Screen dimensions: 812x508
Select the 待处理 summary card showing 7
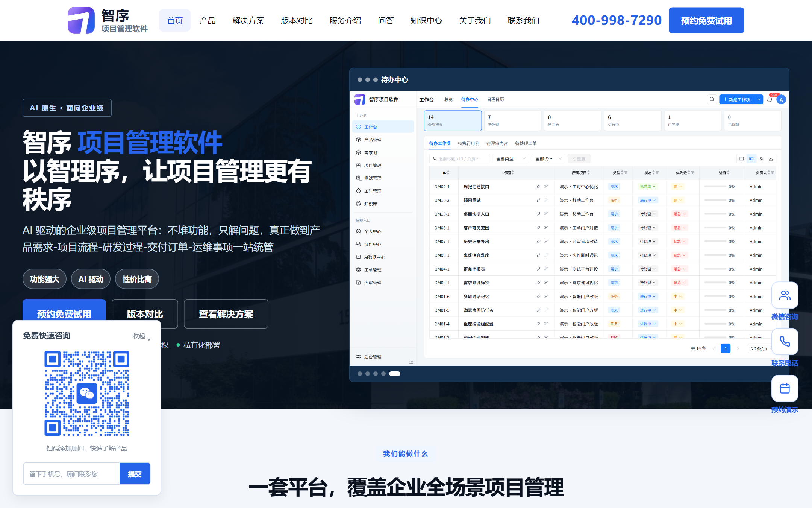point(513,120)
